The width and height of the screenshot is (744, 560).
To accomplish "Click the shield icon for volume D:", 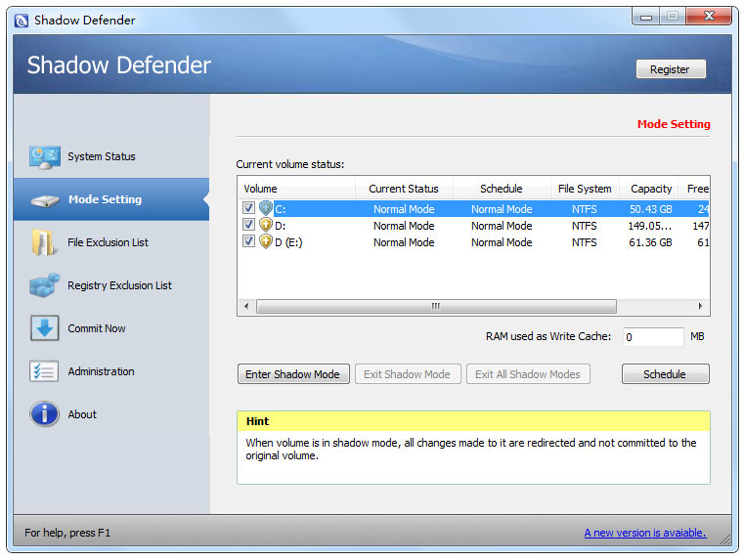I will 266,225.
